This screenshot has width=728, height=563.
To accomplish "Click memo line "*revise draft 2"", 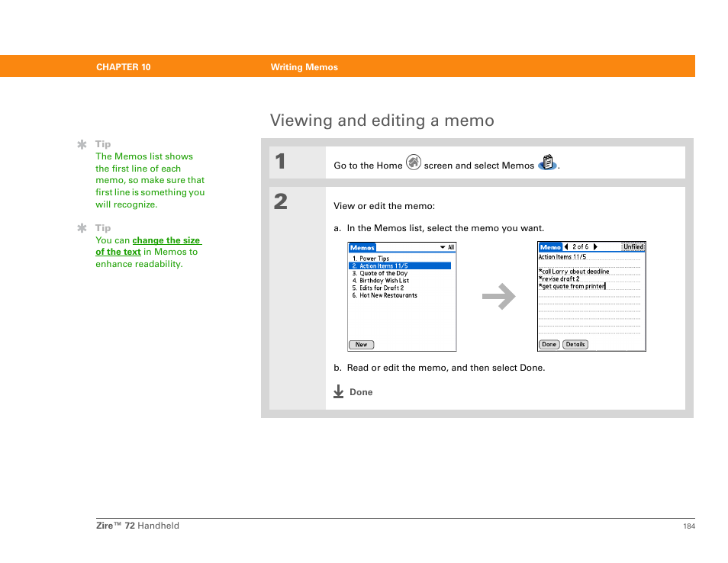I will point(559,279).
